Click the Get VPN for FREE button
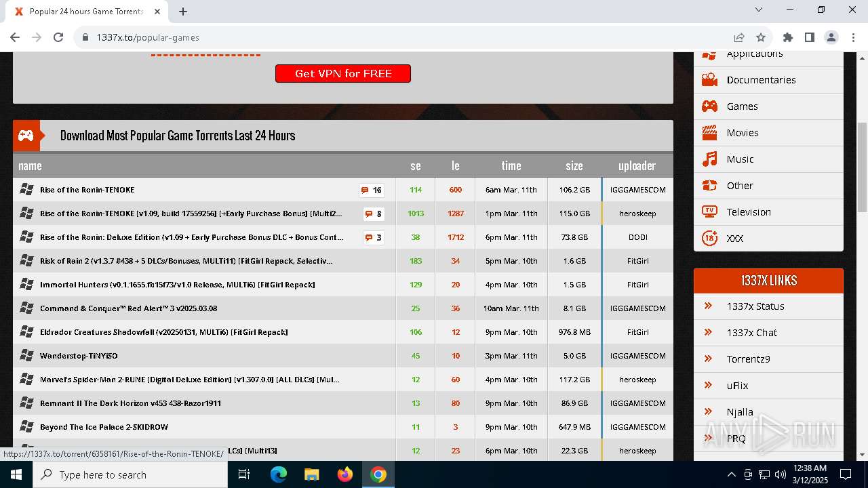The image size is (868, 488). 343,73
